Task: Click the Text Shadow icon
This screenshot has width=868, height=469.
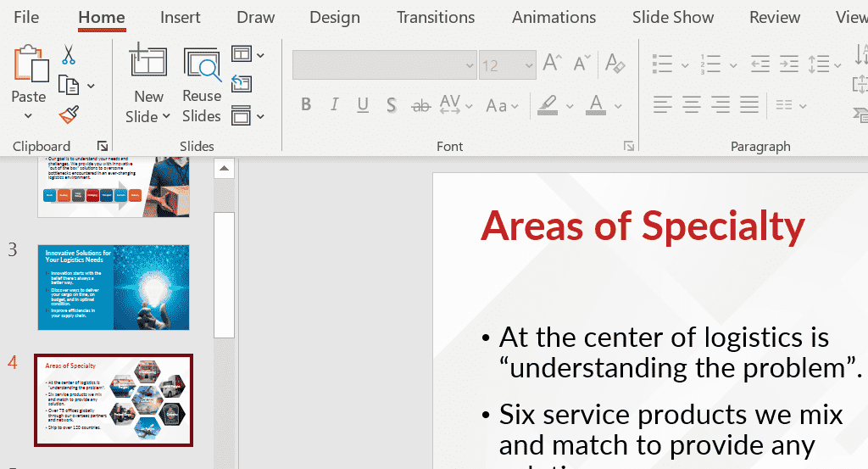Action: coord(391,106)
